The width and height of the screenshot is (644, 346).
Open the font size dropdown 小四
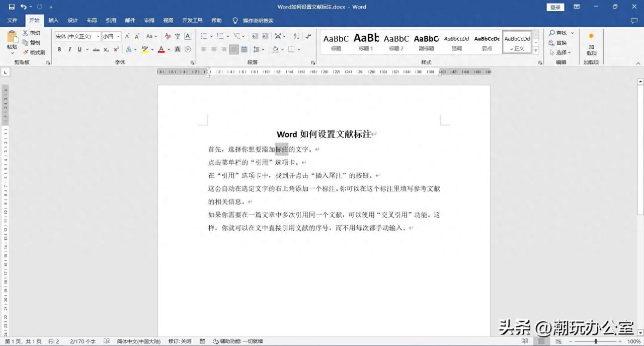118,36
